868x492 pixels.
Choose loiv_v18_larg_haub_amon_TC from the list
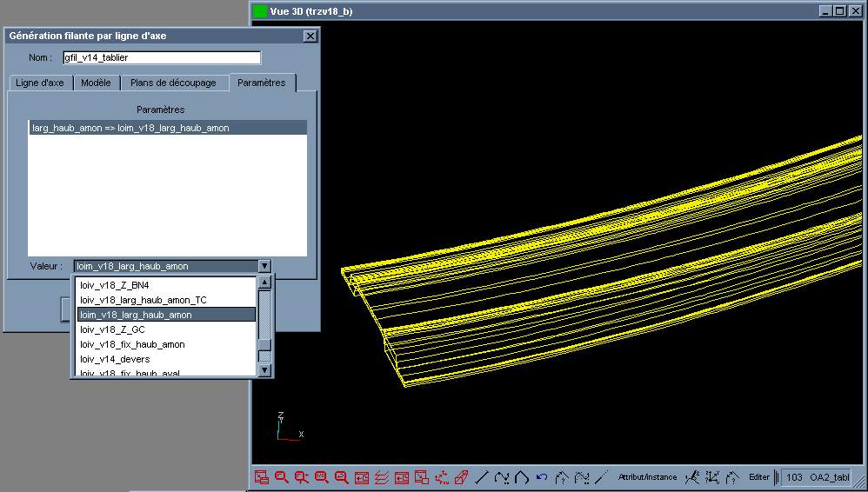[x=166, y=300]
